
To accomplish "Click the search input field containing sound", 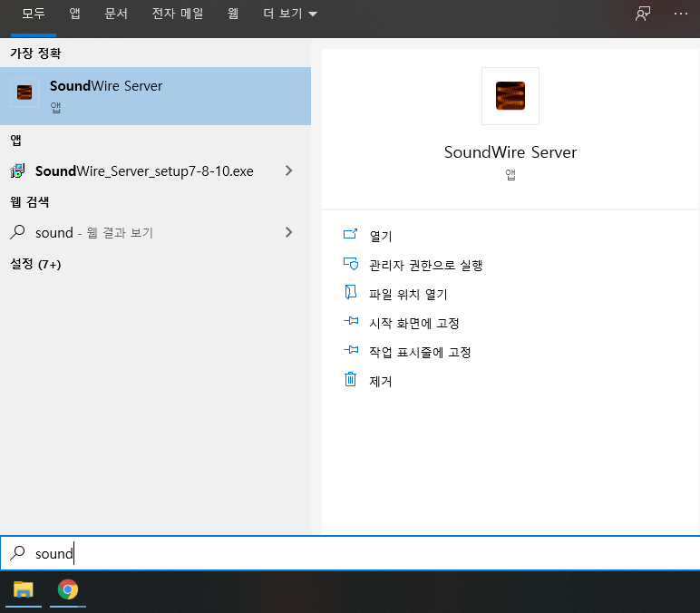I will coord(350,553).
